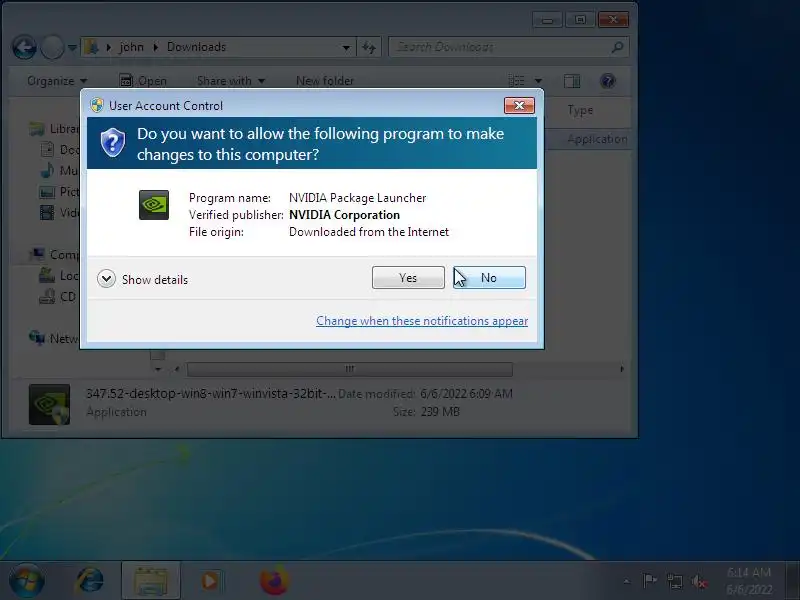Close the User Account Control dialog
800x600 pixels.
click(x=519, y=106)
